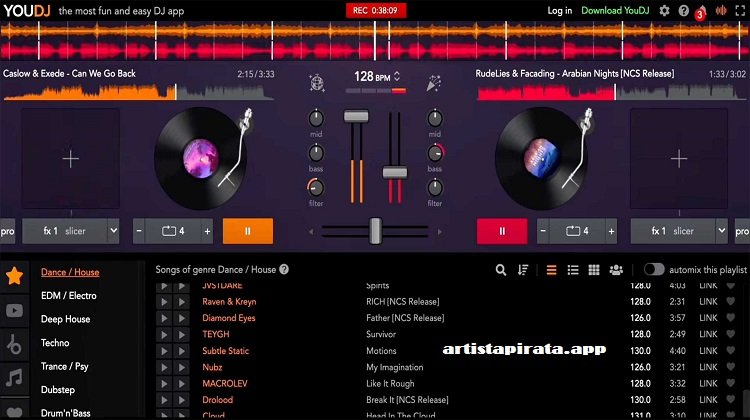This screenshot has width=750, height=420.
Task: Open the settings gear icon
Action: 664,11
